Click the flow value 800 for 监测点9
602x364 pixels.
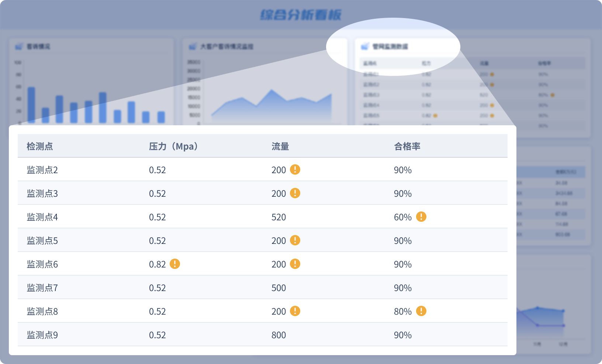pyautogui.click(x=278, y=335)
